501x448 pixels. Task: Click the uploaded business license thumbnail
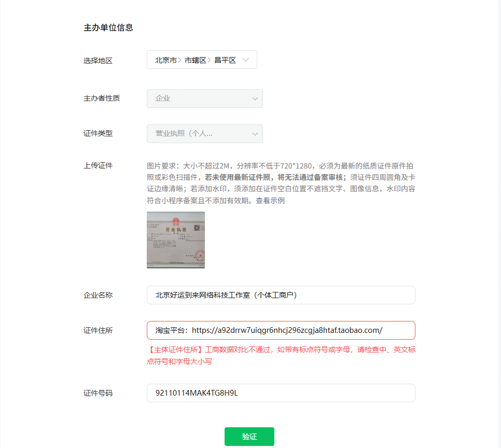[x=176, y=240]
